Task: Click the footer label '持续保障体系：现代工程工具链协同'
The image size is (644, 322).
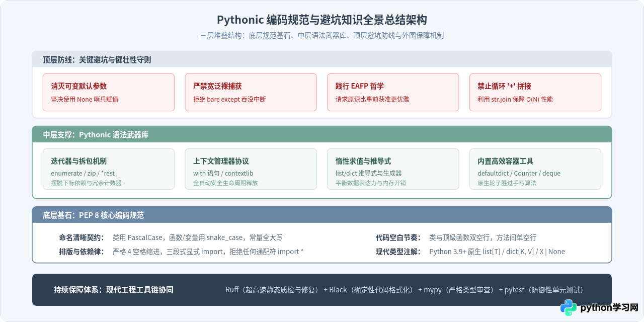Action: click(114, 290)
